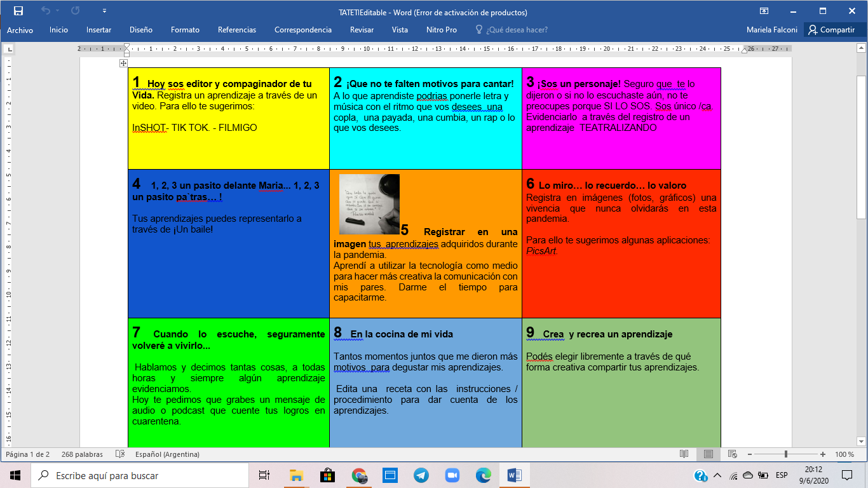Switch to the Inicio tab
Screen dimensions: 868x488
tap(58, 30)
